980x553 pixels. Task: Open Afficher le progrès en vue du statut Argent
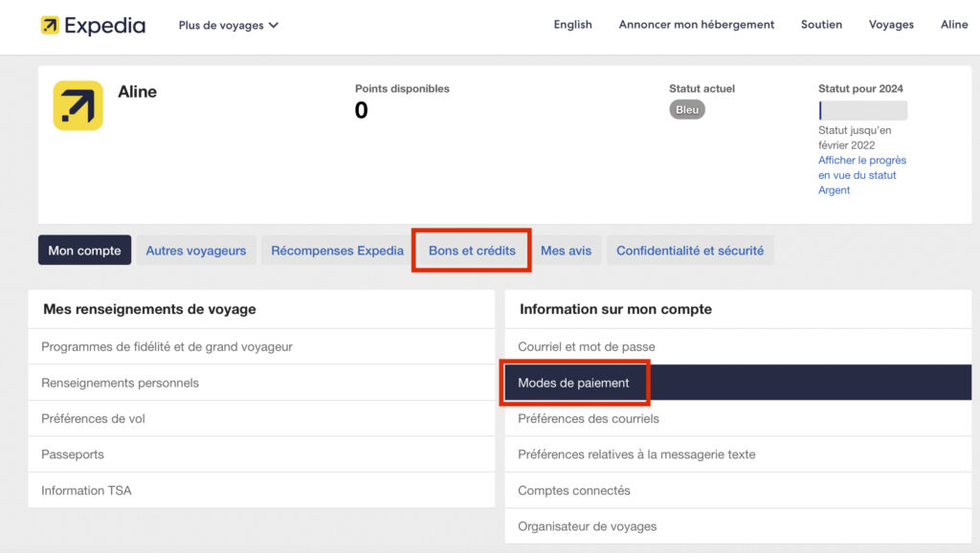[861, 175]
